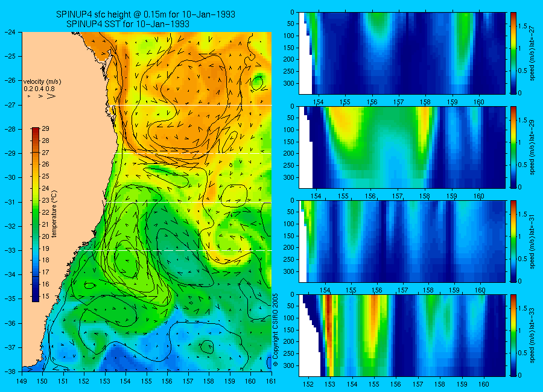The image size is (543, 392).
Task: Click the largest velocity arrow in the legend
Action: 51,96
